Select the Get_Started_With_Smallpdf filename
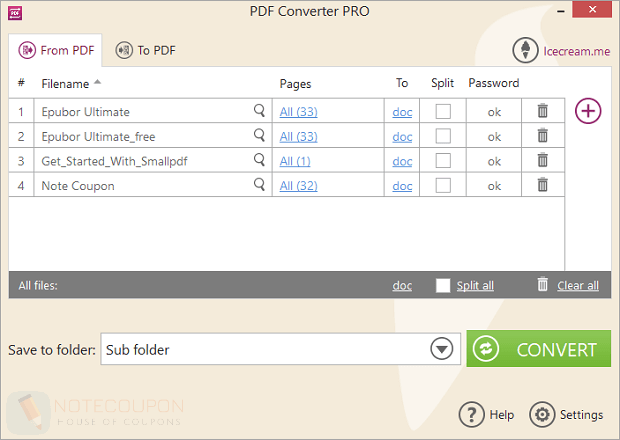This screenshot has height=440, width=620. [114, 161]
